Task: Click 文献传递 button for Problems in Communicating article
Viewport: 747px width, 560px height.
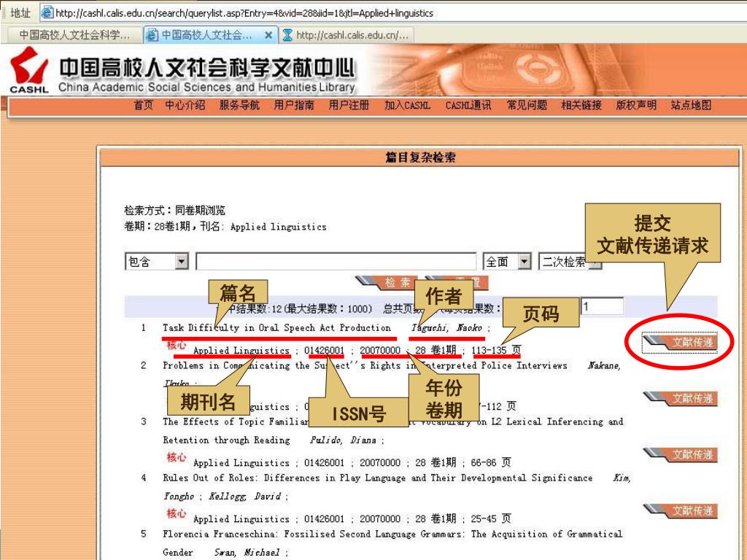Action: (681, 398)
